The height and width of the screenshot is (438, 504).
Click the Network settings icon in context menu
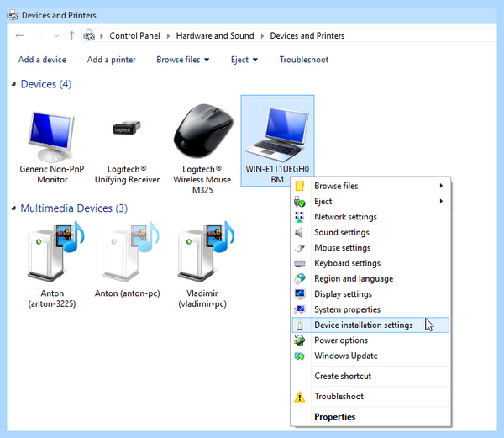pos(300,217)
